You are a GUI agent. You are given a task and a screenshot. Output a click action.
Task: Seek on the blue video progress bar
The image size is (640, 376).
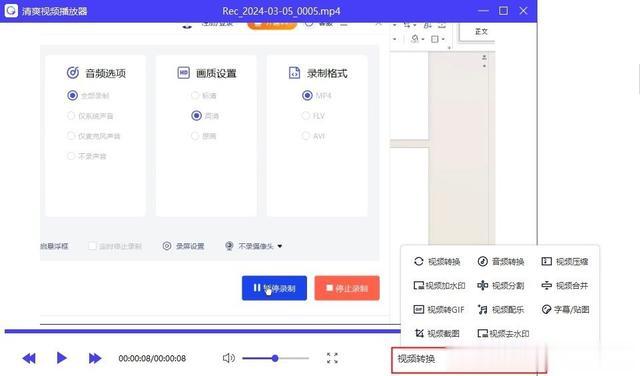coord(202,332)
